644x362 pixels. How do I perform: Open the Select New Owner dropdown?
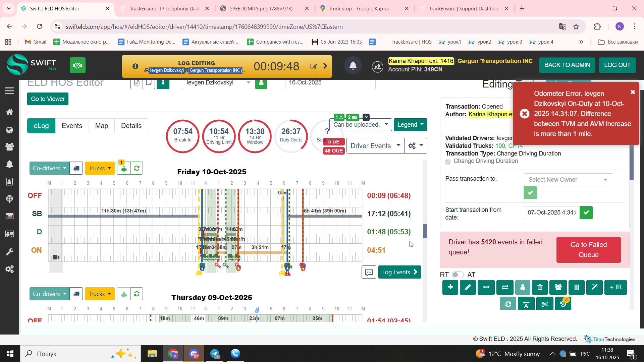(x=568, y=180)
